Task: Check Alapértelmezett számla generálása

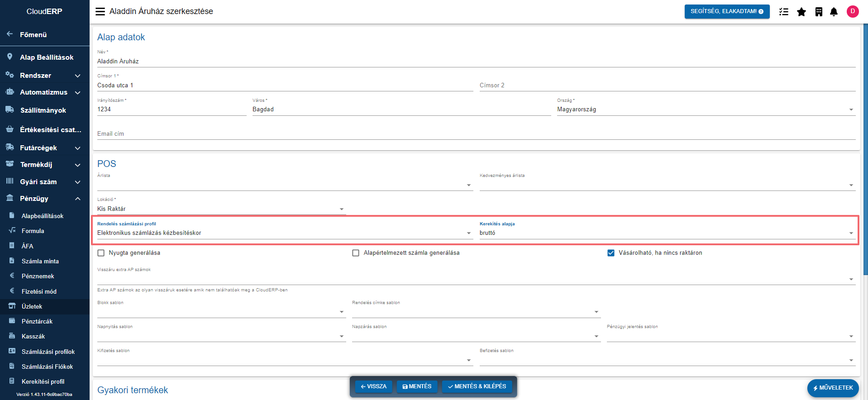Action: [x=356, y=253]
